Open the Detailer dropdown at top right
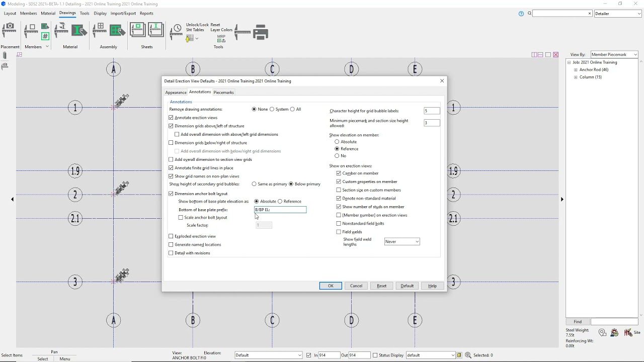This screenshot has width=644, height=362. click(x=617, y=14)
